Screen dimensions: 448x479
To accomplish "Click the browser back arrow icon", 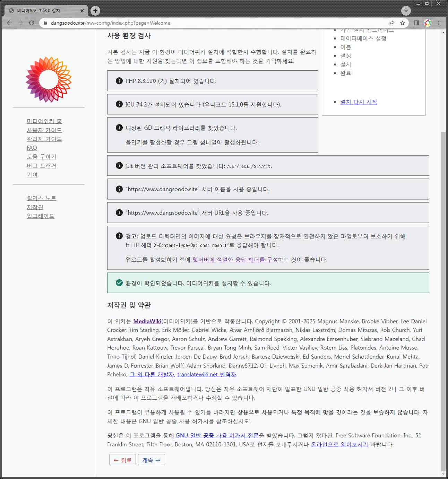I will point(9,23).
